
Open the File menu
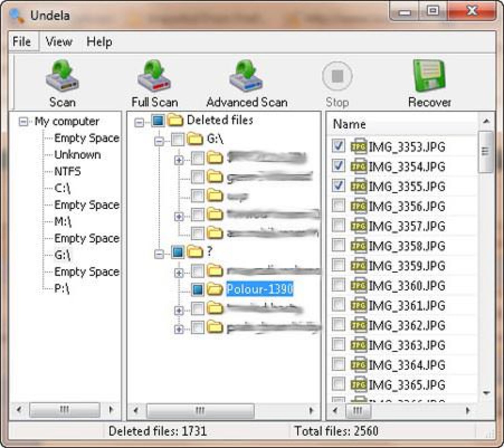(x=22, y=42)
